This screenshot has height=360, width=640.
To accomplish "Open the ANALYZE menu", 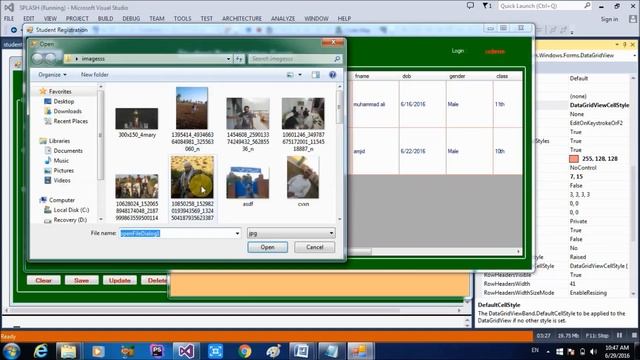I will coord(283,18).
